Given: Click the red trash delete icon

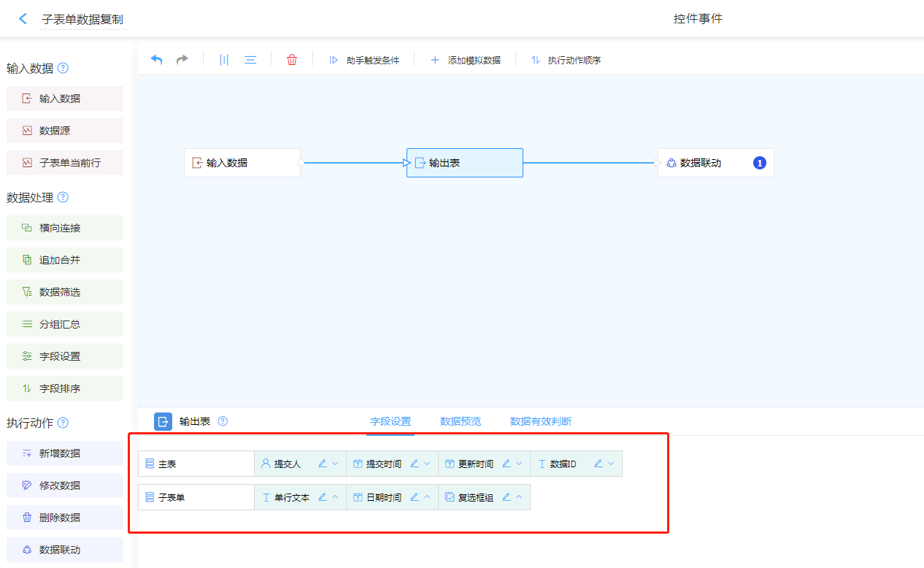Looking at the screenshot, I should click(x=292, y=60).
